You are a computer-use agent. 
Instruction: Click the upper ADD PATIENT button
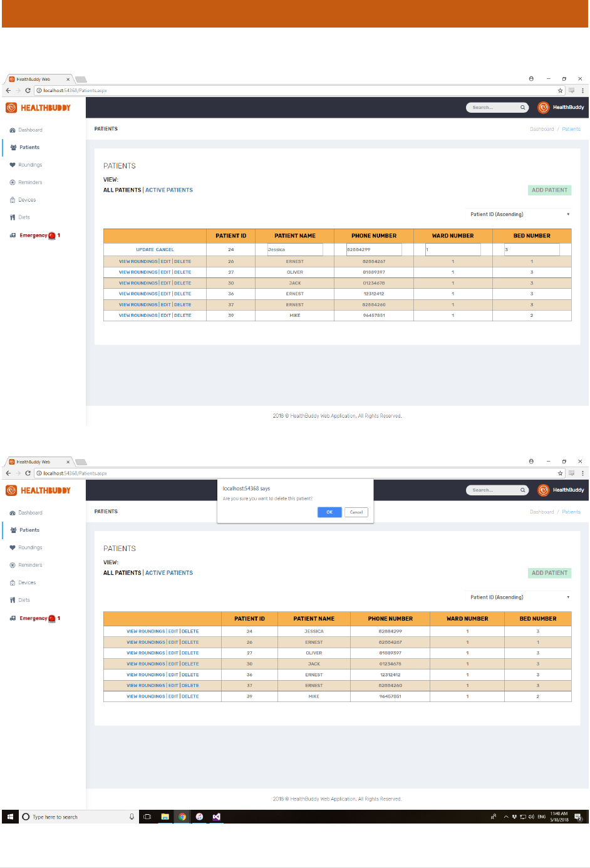pos(549,190)
